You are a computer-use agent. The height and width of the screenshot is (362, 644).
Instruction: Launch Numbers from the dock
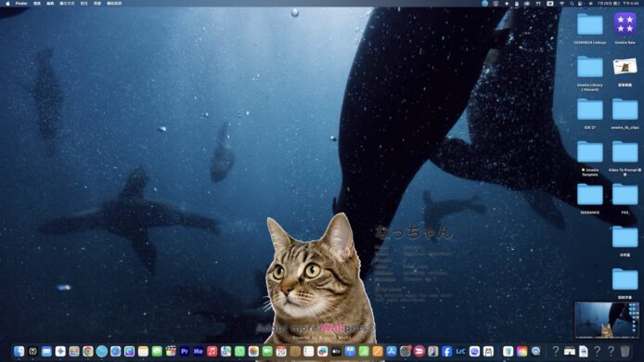pyautogui.click(x=364, y=351)
